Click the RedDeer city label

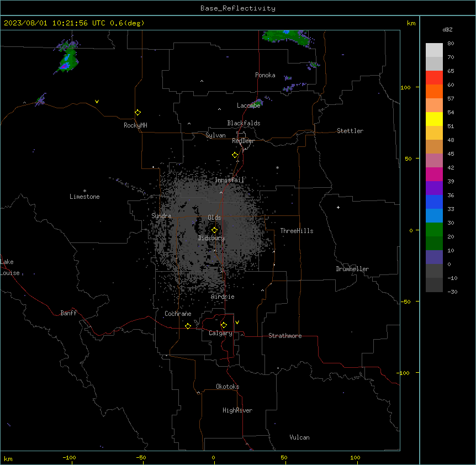[243, 141]
